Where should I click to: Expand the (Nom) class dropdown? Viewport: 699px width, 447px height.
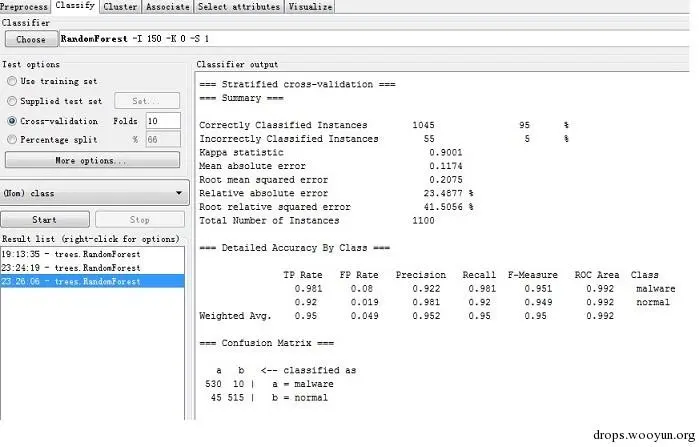(x=94, y=193)
